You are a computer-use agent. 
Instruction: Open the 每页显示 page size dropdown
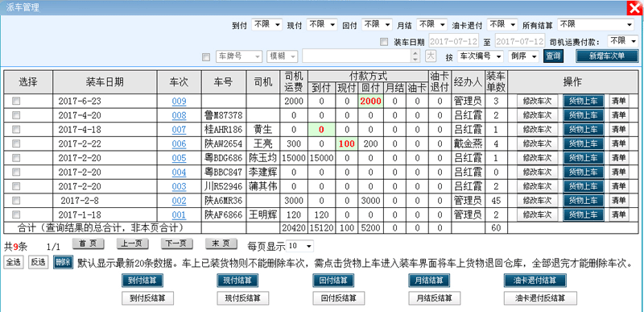pos(299,246)
